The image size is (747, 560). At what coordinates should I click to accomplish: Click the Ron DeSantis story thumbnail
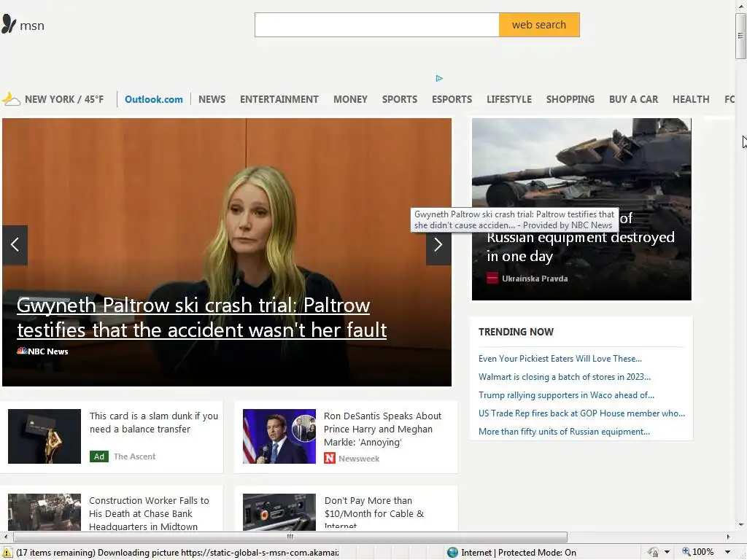click(x=279, y=436)
